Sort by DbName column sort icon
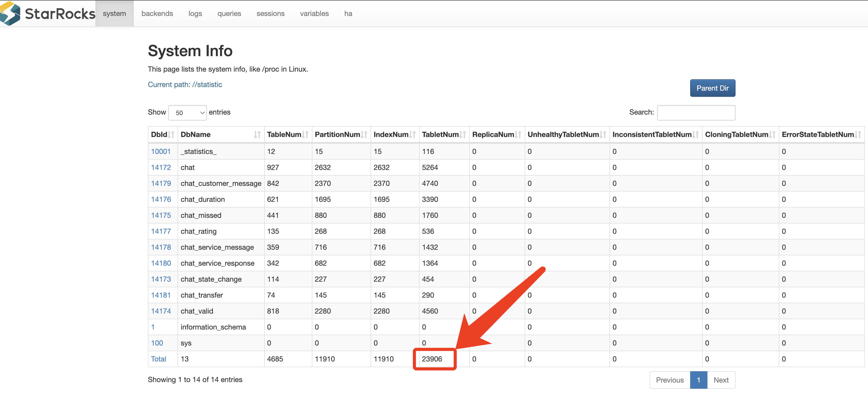This screenshot has height=415, width=868. [257, 135]
